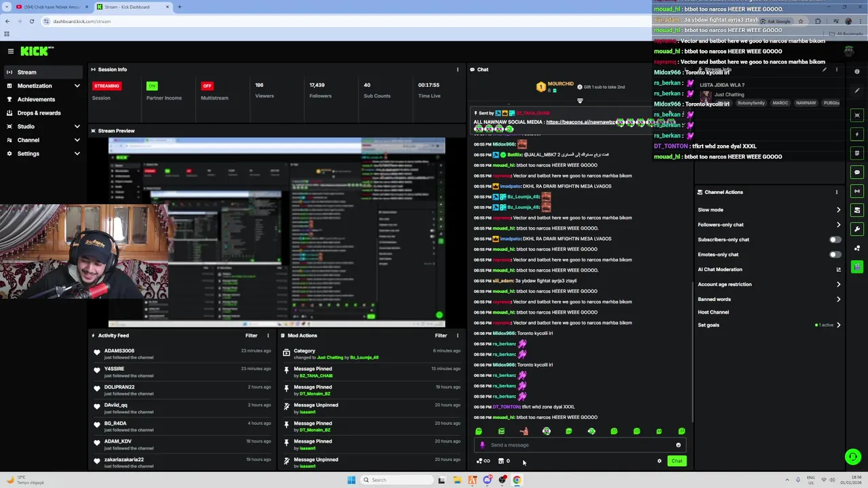This screenshot has width=868, height=488.
Task: Click the lightning bolt icon in right sidebar
Action: pyautogui.click(x=857, y=134)
